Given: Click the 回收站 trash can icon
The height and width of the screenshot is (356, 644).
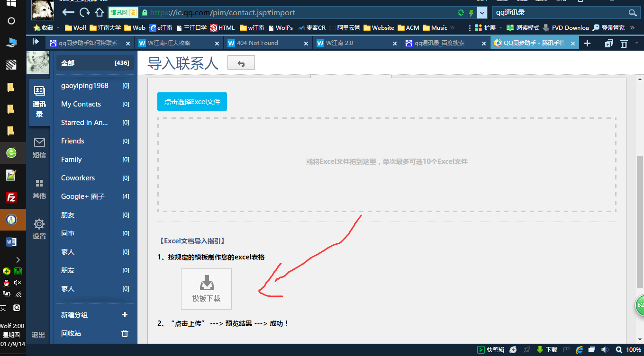Looking at the screenshot, I should pos(125,333).
